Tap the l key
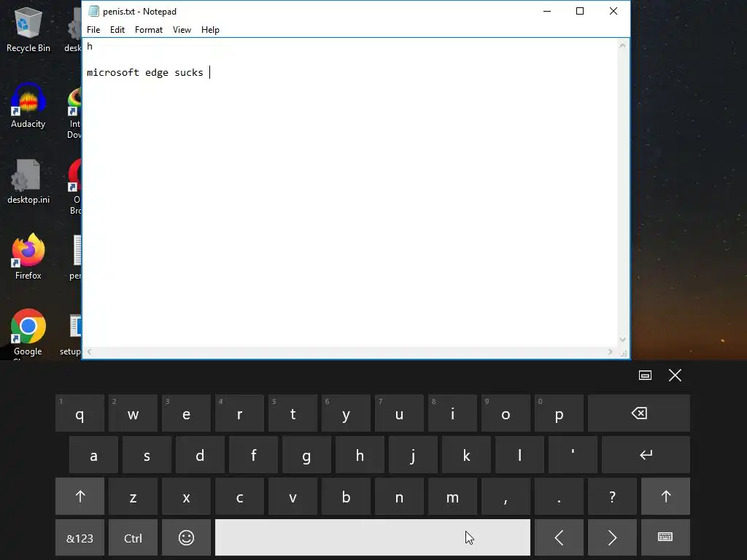The width and height of the screenshot is (747, 560). pyautogui.click(x=519, y=455)
